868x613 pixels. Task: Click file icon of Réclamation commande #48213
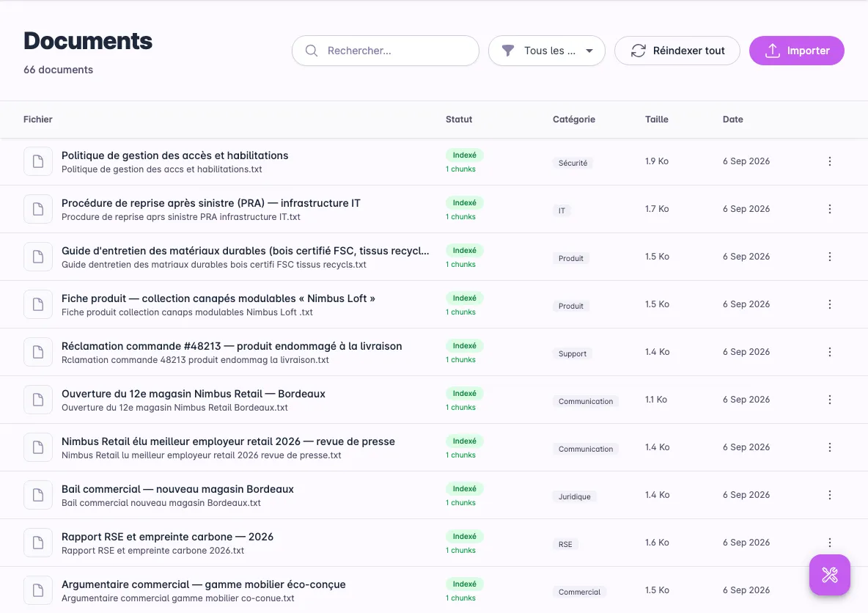point(38,352)
